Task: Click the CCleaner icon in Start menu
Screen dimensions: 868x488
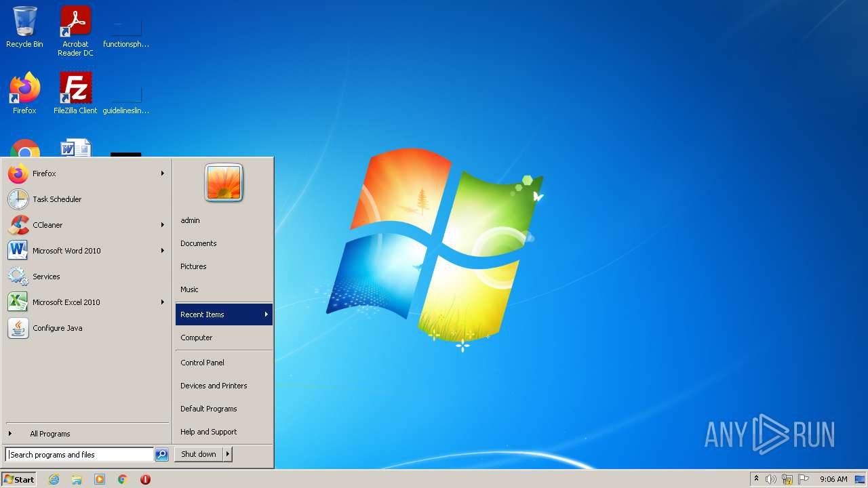Action: [18, 225]
